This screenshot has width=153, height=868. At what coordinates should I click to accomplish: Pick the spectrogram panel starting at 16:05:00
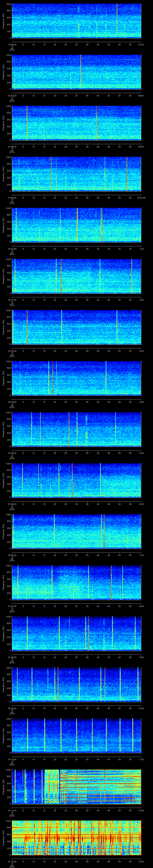click(x=77, y=481)
